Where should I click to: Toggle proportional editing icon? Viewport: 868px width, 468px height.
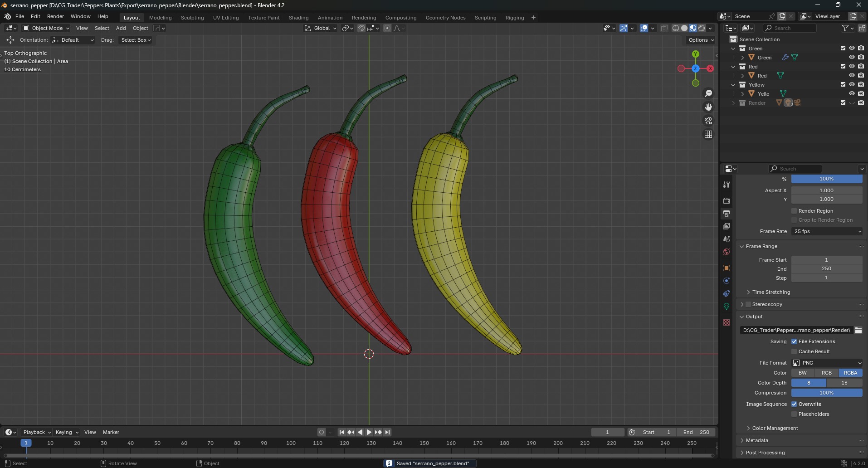(x=387, y=28)
